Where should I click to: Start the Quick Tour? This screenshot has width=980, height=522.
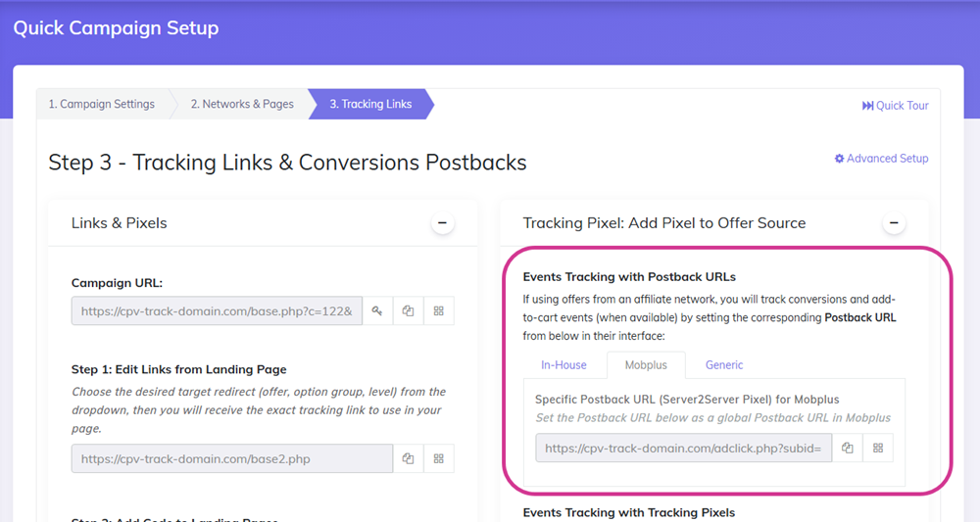pyautogui.click(x=896, y=106)
